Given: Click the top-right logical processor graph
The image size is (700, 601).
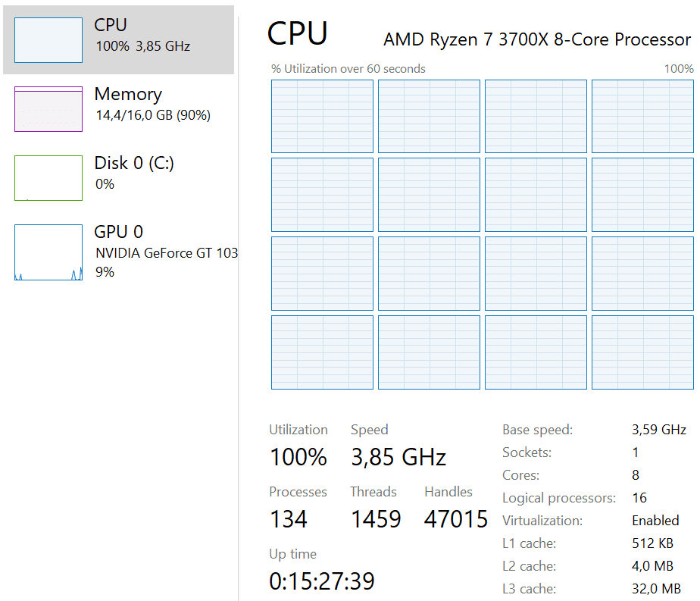Looking at the screenshot, I should pos(642,116).
